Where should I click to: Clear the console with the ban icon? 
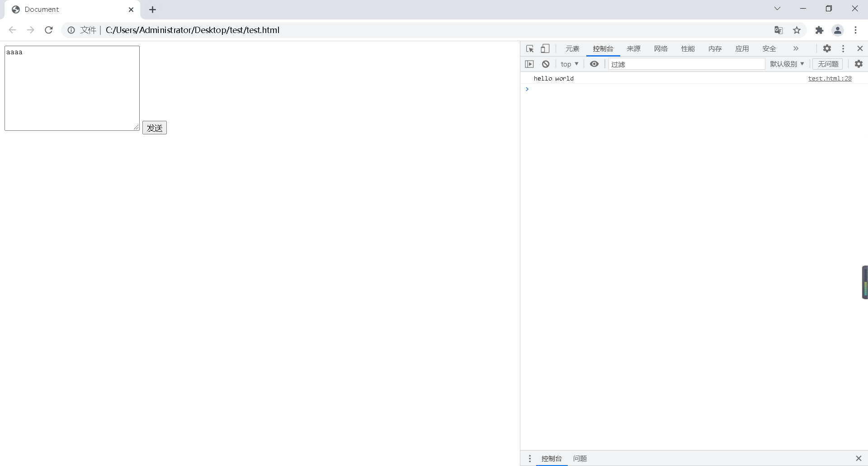tap(546, 64)
